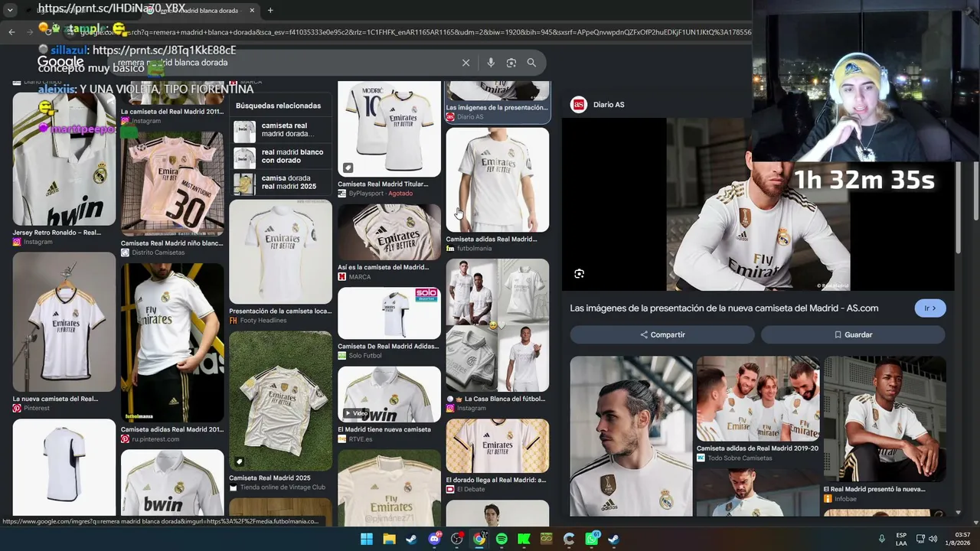The height and width of the screenshot is (551, 980).
Task: Open search by image camera icon
Action: pos(511,63)
